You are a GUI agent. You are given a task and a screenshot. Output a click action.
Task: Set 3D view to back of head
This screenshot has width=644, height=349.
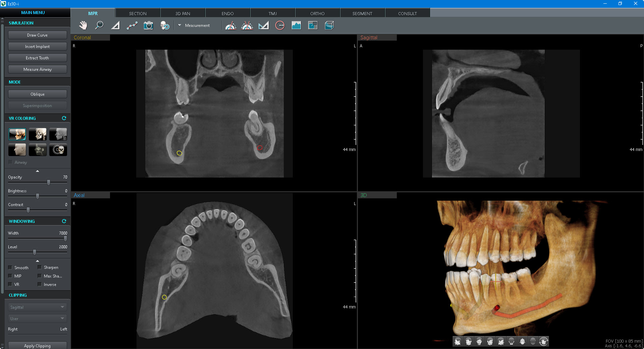click(512, 342)
